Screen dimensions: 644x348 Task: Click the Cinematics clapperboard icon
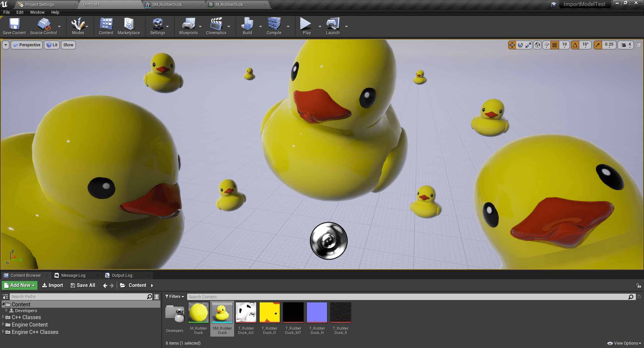coord(216,24)
